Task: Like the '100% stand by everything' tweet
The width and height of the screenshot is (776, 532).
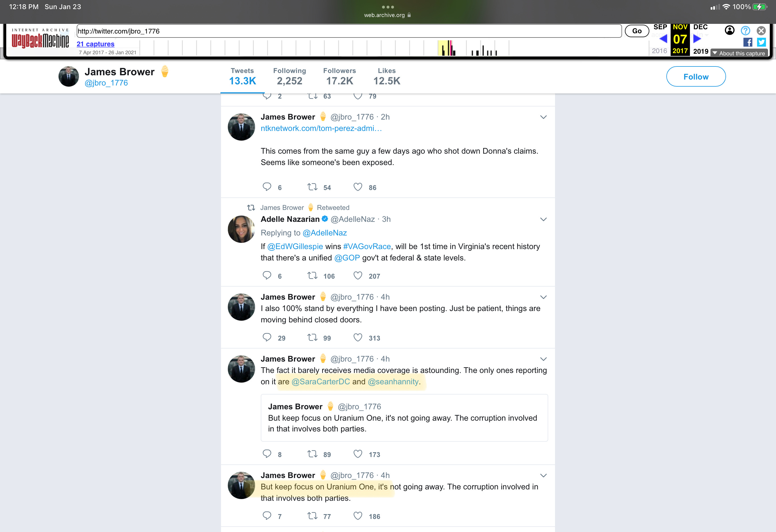Action: 358,338
